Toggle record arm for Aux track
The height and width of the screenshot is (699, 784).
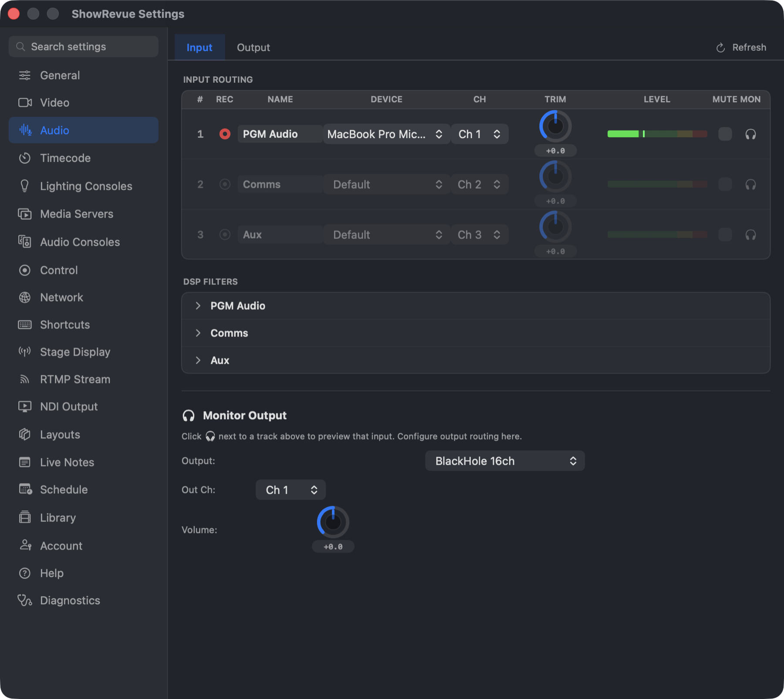(x=225, y=234)
